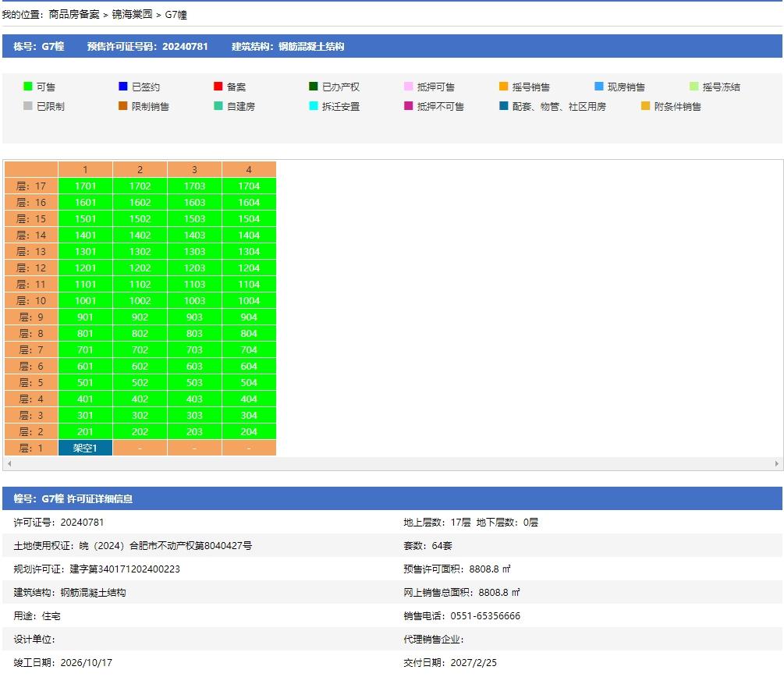
Task: Click the 许可证号 20240781 value
Action: [x=82, y=523]
